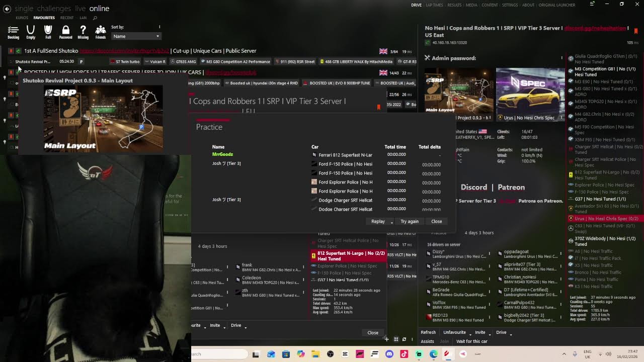This screenshot has height=362, width=644.
Task: Open the challenges mode section
Action: (x=54, y=9)
